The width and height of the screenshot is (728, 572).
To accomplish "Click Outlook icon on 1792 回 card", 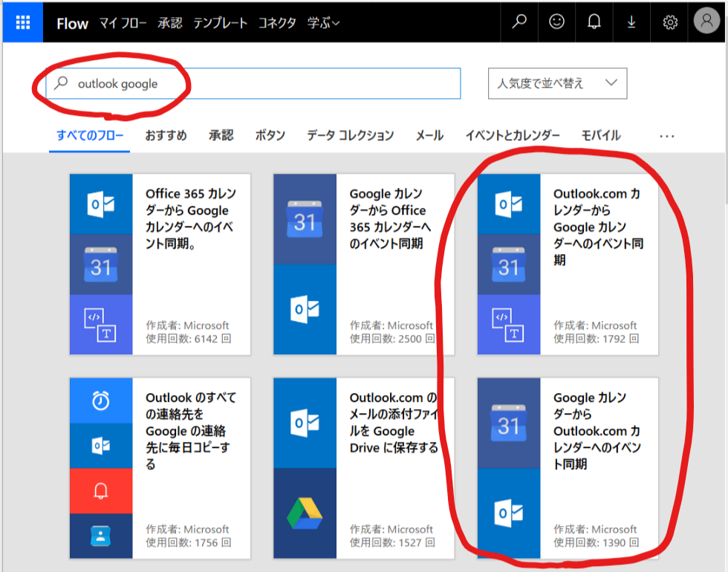I will pyautogui.click(x=509, y=204).
